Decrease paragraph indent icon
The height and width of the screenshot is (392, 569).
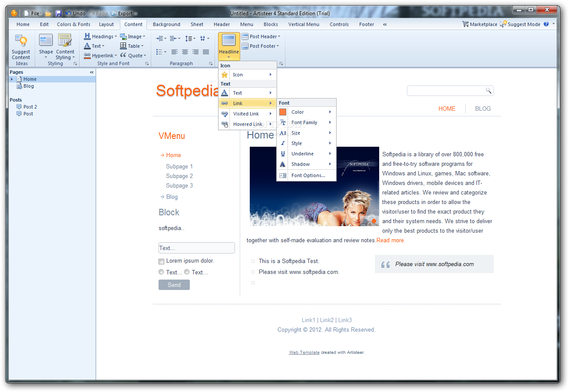(175, 38)
